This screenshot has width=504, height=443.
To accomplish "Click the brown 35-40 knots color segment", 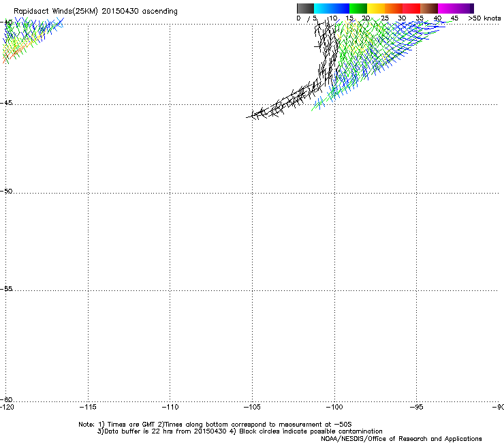I will (429, 8).
